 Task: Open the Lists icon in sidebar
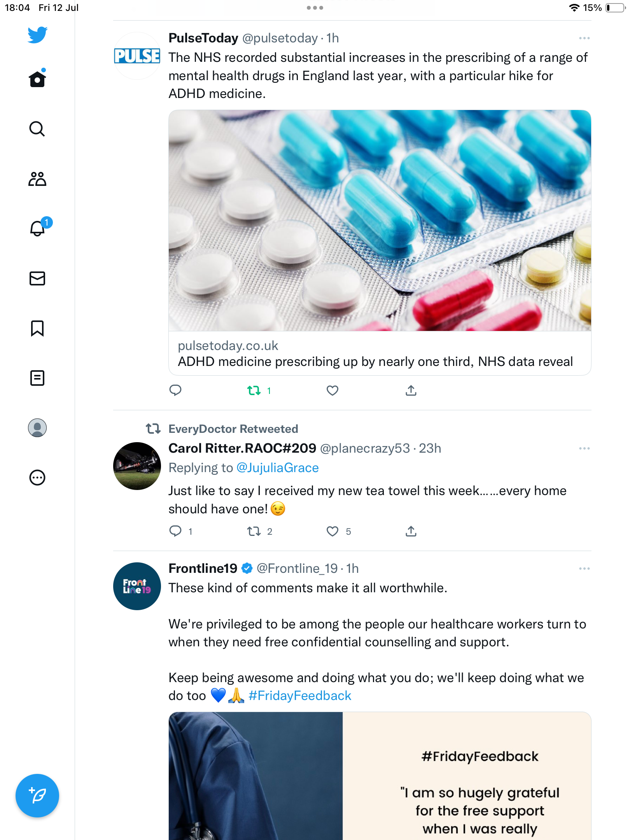[x=37, y=378]
